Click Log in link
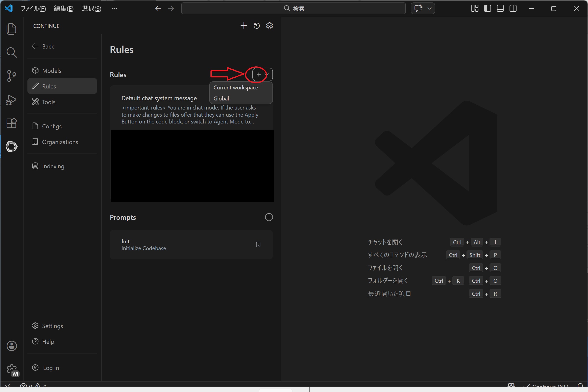 [x=51, y=368]
